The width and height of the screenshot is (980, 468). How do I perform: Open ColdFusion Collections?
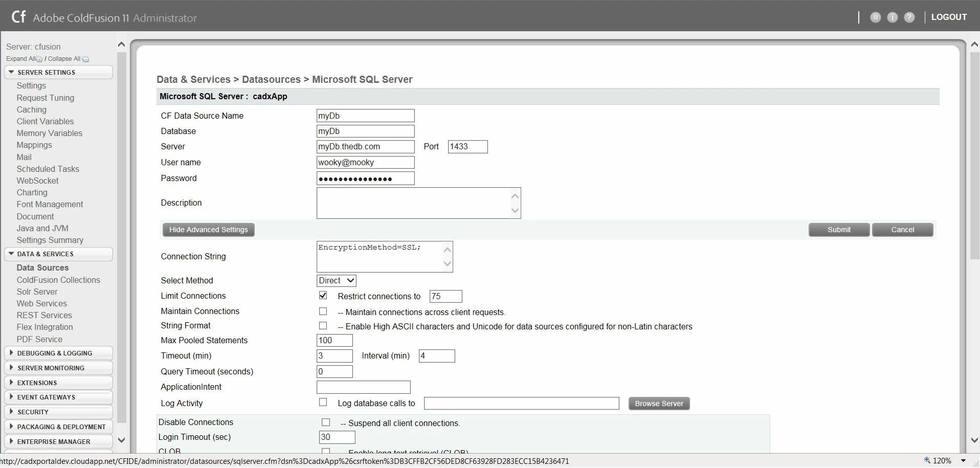(x=58, y=280)
